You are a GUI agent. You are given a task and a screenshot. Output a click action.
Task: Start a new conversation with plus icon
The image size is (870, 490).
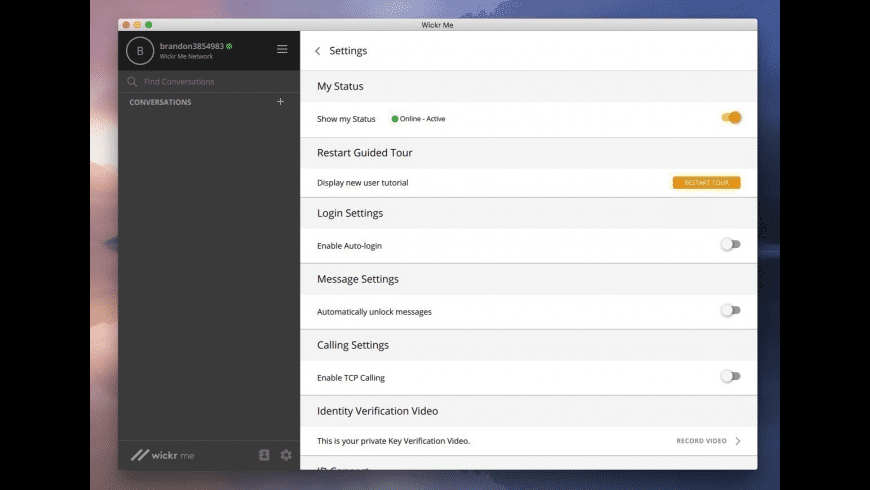(x=280, y=102)
